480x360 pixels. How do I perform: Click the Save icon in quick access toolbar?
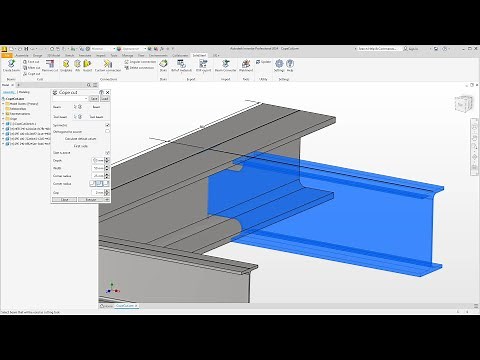click(x=26, y=49)
